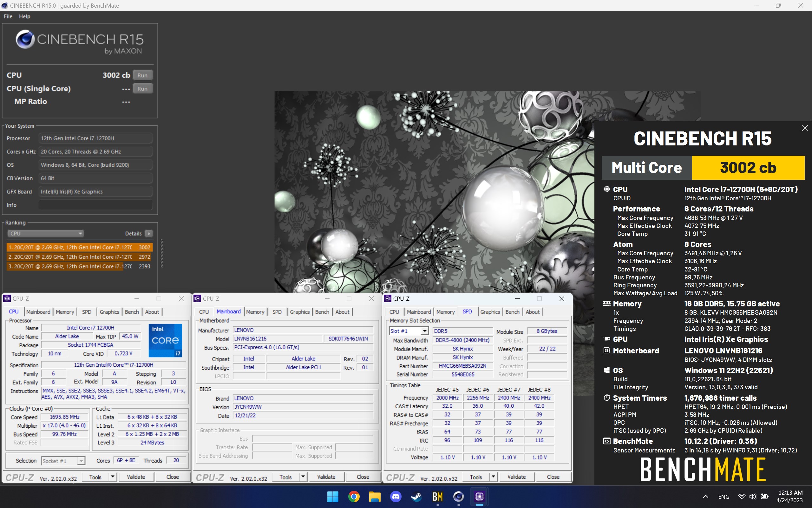Open ENG language indicator in tray

click(724, 497)
